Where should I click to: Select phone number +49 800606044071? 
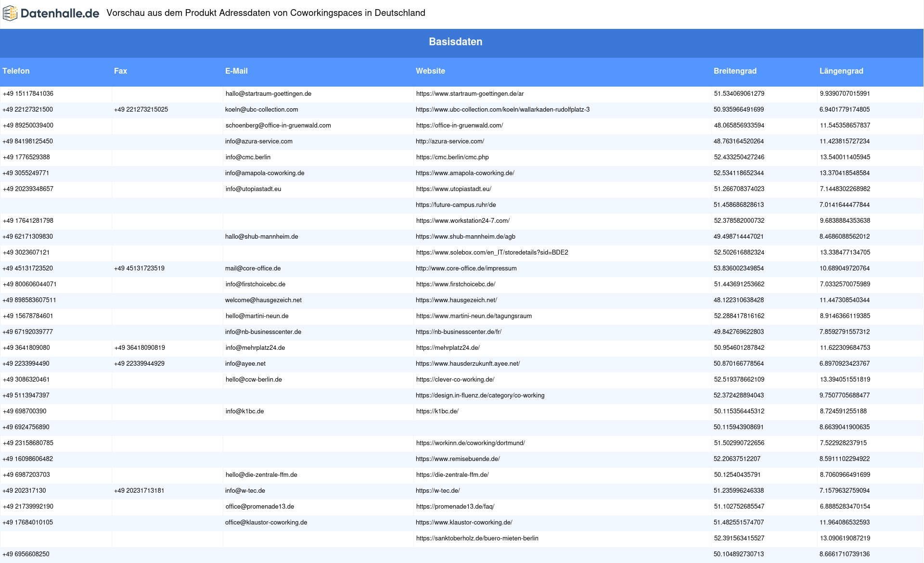29,284
